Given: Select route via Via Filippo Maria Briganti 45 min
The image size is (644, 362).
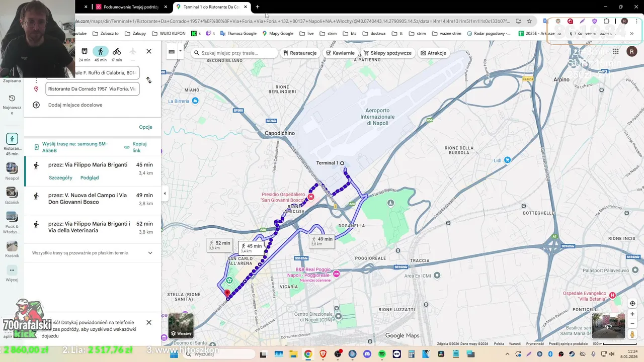Looking at the screenshot, I should pos(93,171).
